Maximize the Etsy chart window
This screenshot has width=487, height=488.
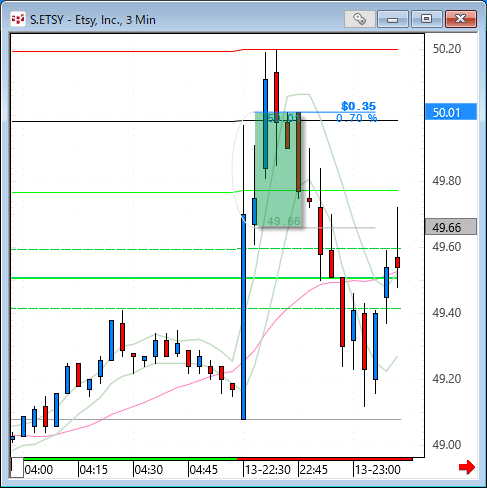point(426,19)
